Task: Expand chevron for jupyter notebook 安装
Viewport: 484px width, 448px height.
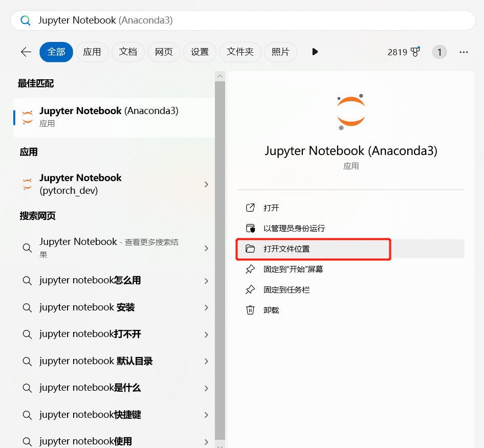Action: tap(207, 307)
